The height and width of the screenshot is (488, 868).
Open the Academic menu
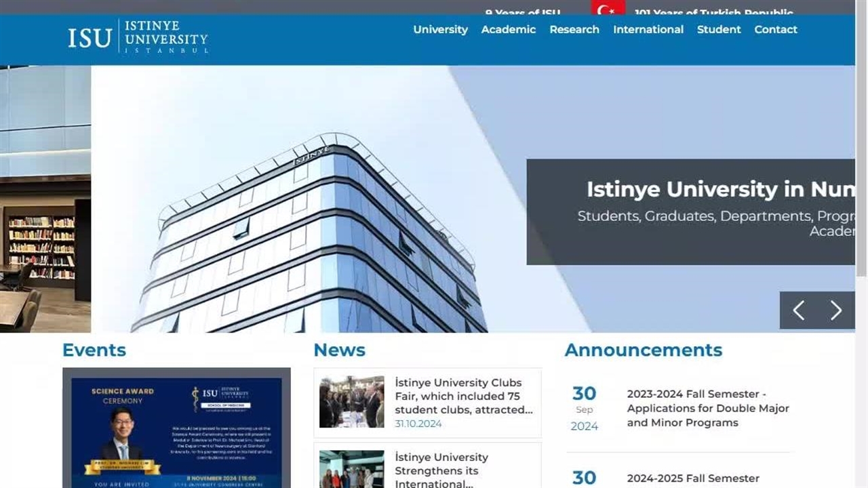(x=508, y=30)
